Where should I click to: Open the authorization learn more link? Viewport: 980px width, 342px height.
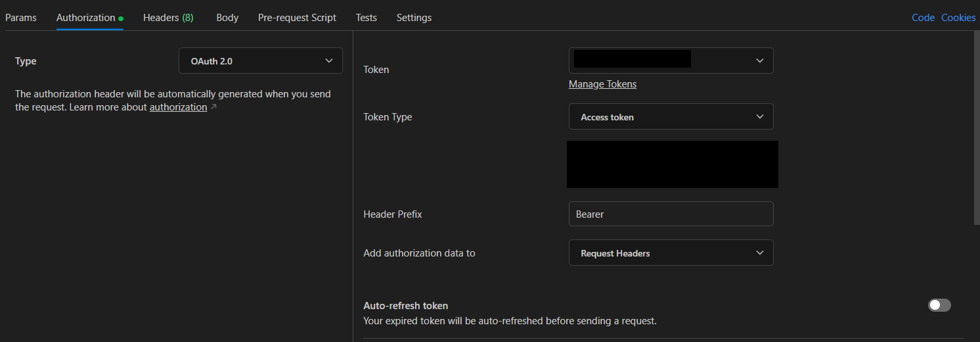point(178,107)
